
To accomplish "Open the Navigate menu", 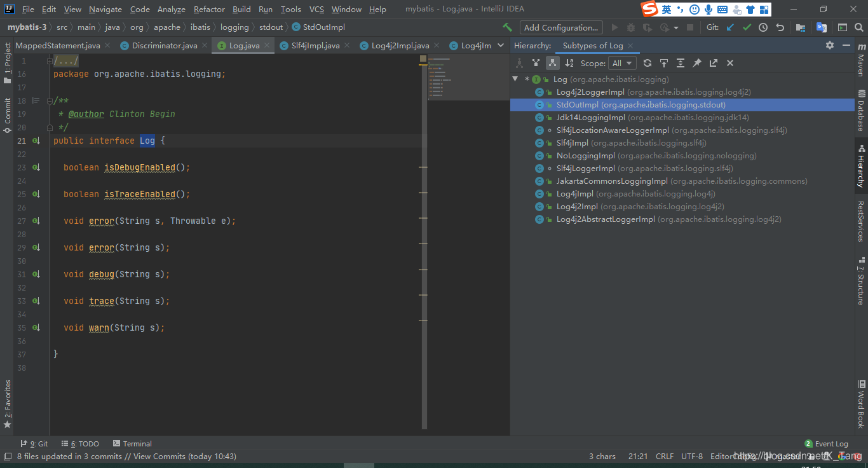I will point(105,9).
